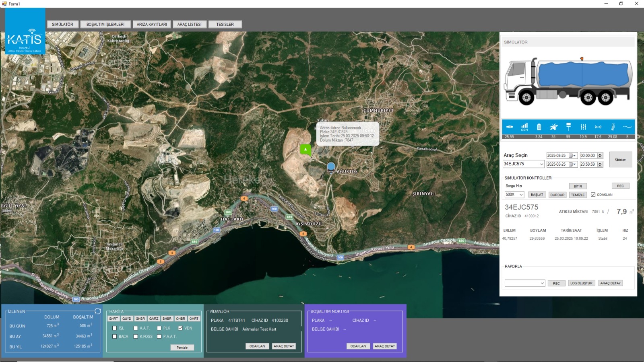
Task: Open the start date calendar picker
Action: click(x=572, y=156)
